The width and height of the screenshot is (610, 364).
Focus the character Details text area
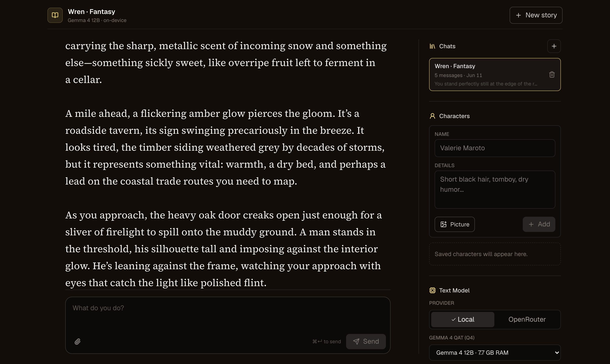tap(495, 190)
